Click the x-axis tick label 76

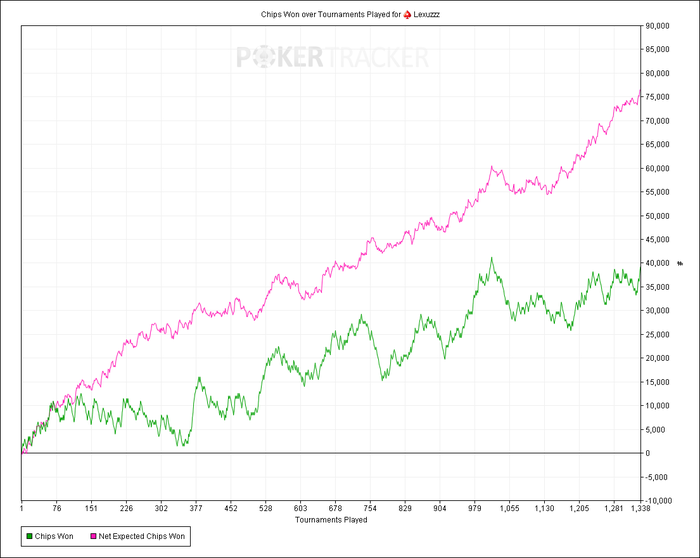(57, 508)
